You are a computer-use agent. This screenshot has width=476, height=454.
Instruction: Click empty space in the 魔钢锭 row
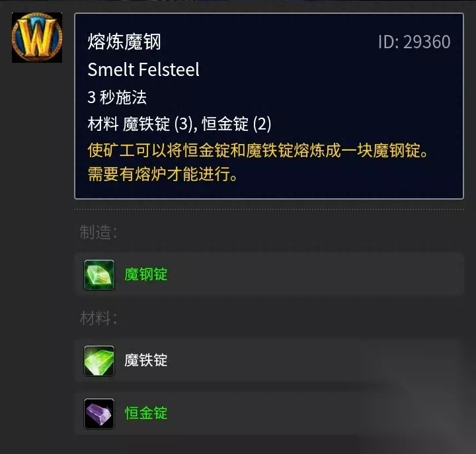(x=316, y=275)
